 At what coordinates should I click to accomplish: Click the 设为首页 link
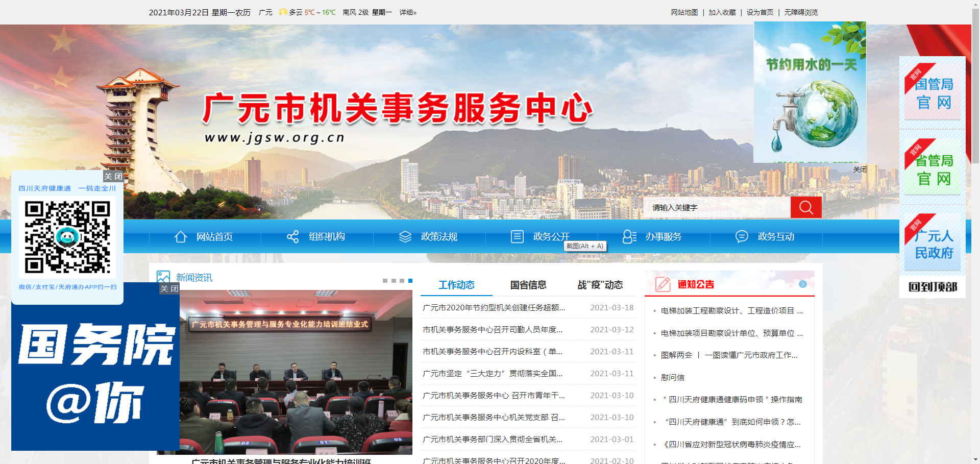(760, 12)
